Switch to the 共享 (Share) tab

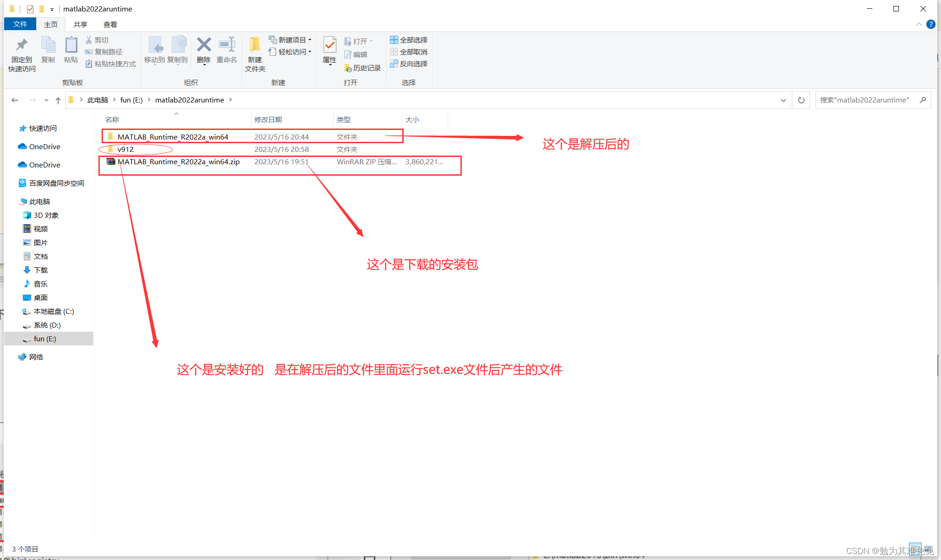(x=81, y=25)
